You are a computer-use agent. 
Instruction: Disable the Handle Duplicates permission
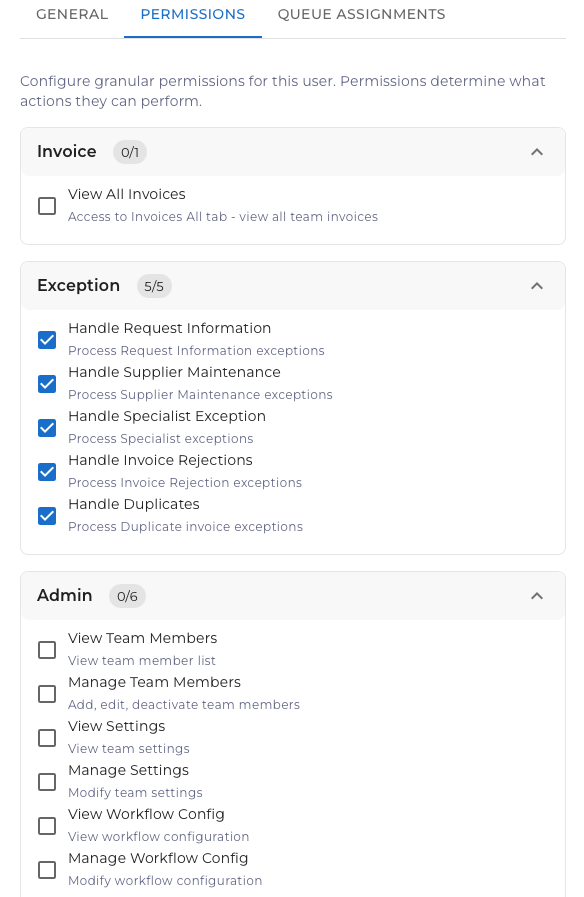46,516
